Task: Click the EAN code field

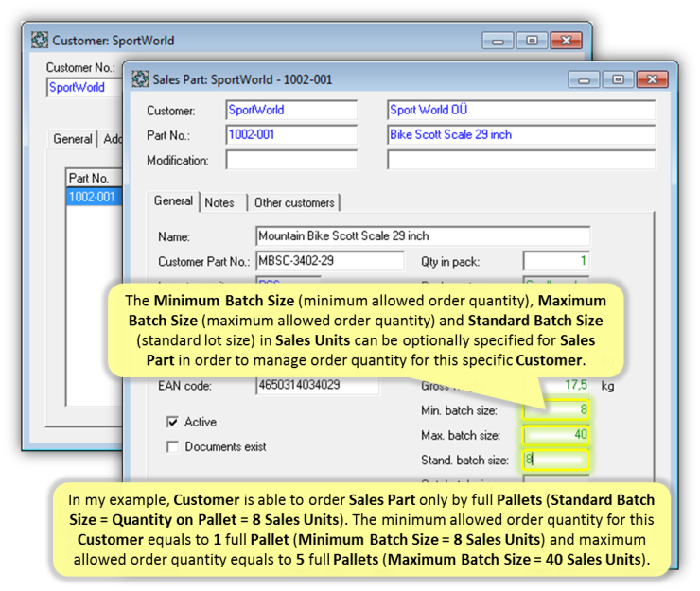Action: click(x=318, y=385)
